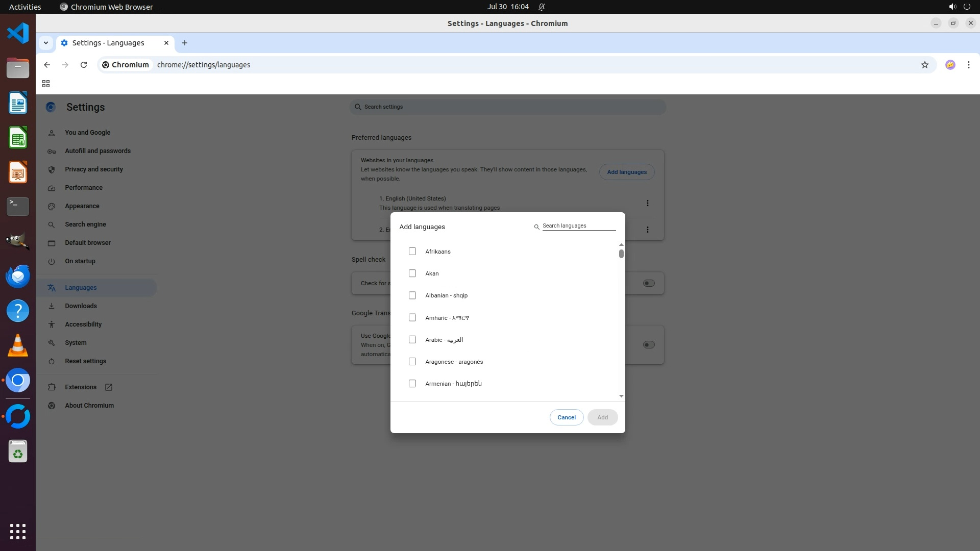Screen dimensions: 980x551
Task: Go back using the back arrow
Action: pyautogui.click(x=47, y=65)
